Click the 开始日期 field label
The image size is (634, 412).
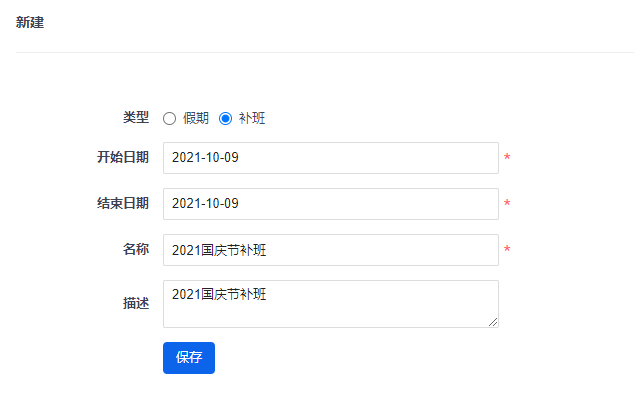123,157
